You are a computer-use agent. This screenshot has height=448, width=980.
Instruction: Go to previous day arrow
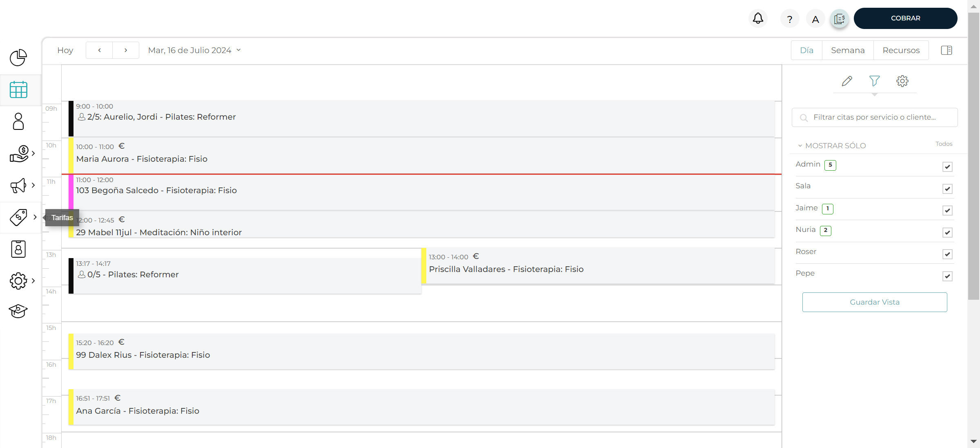(99, 50)
